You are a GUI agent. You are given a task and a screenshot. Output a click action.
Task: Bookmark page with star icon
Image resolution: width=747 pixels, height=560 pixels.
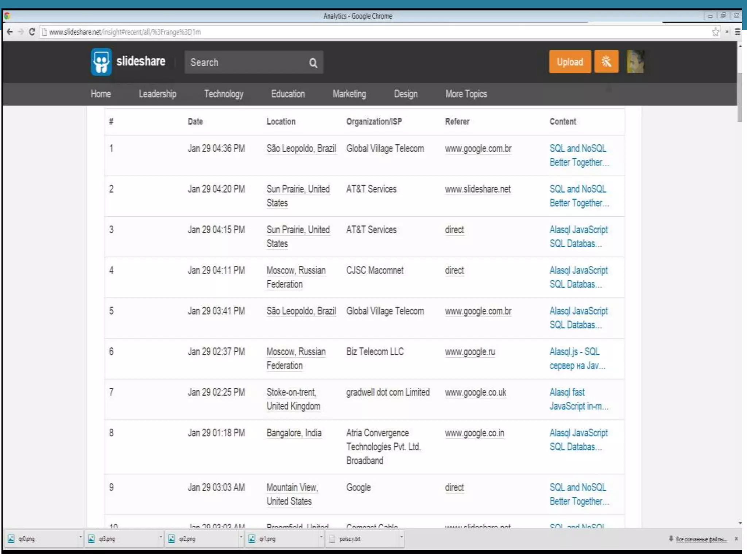pos(716,32)
